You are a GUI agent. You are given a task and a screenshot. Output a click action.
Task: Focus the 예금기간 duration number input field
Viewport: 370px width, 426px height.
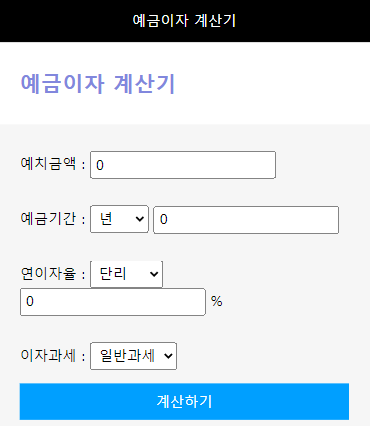coord(246,220)
